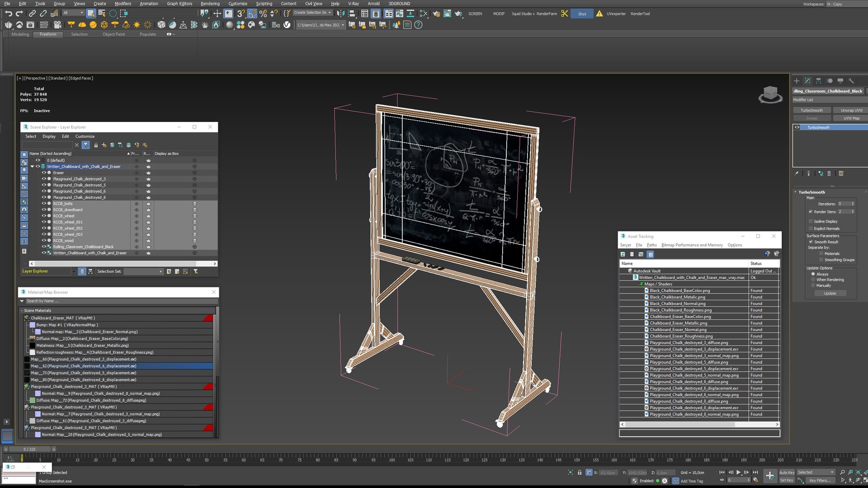The image size is (868, 488).
Task: Click the Key Filters button
Action: point(821,481)
